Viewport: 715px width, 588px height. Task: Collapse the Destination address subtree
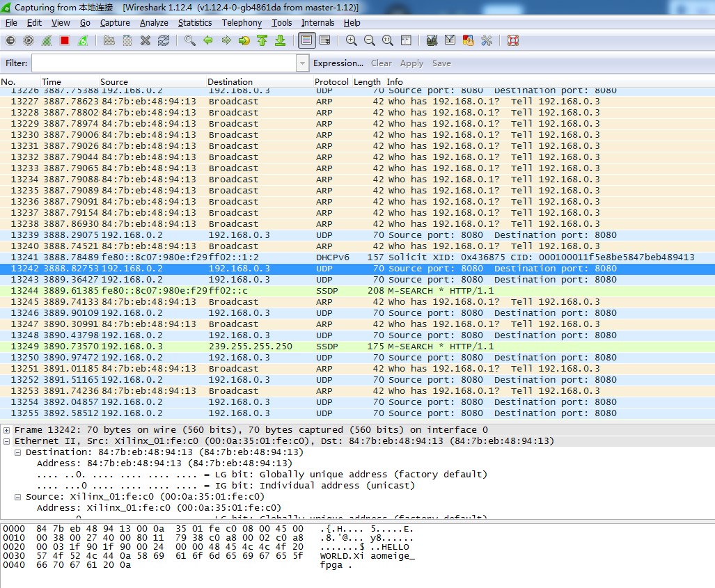point(18,452)
